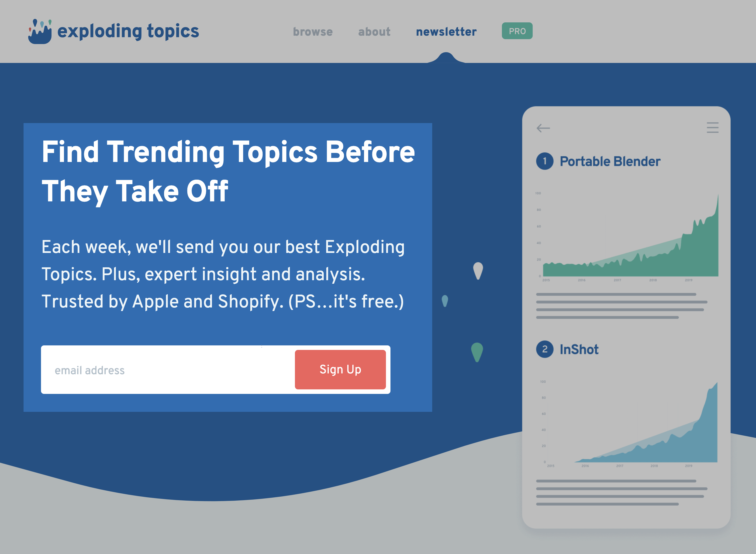The width and height of the screenshot is (756, 554).
Task: Click the number 1 topic badge icon
Action: tap(545, 161)
